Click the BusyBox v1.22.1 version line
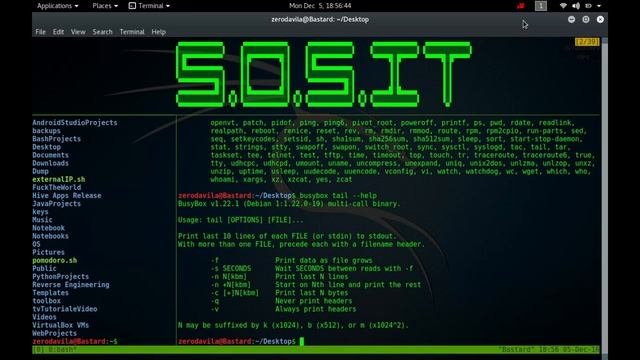Viewport: 640px width, 360px height. tap(289, 204)
